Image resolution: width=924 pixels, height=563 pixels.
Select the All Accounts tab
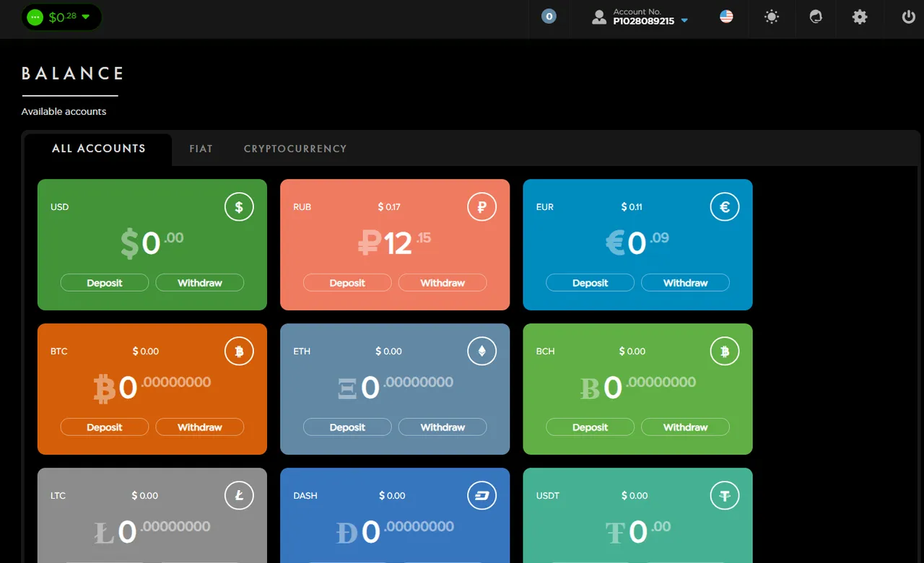[99, 149]
